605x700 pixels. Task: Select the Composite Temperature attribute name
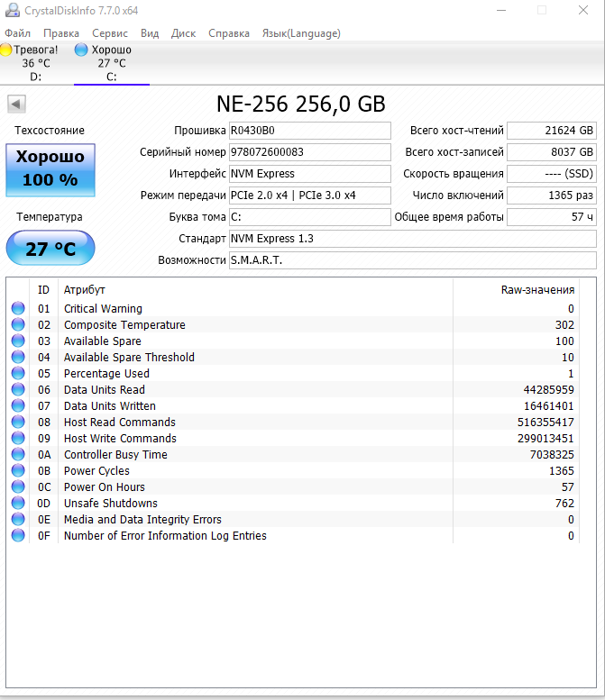(x=124, y=325)
